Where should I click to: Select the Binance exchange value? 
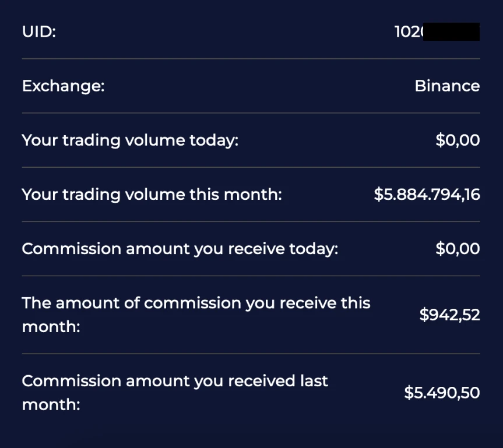[447, 86]
